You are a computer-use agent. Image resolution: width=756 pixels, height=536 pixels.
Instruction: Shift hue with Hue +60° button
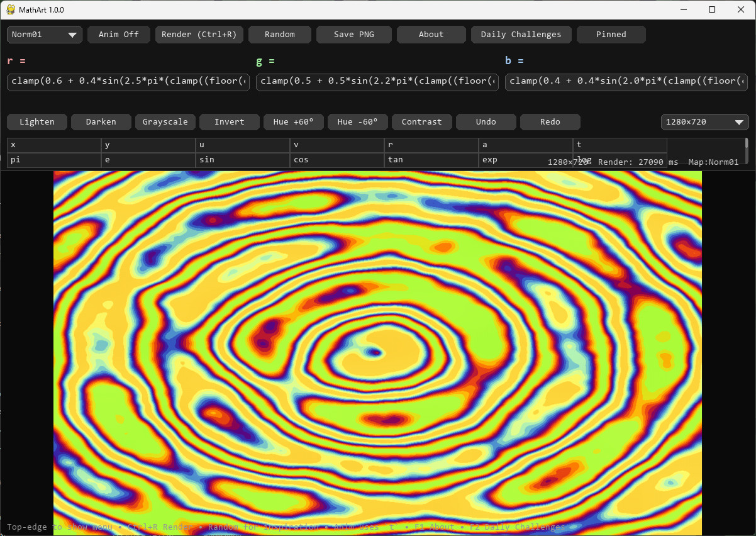[294, 122]
